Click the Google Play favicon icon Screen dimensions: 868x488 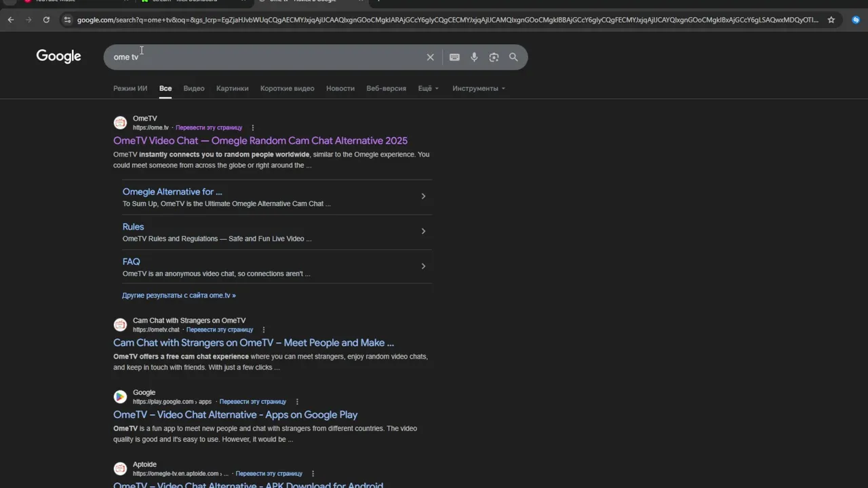(120, 396)
